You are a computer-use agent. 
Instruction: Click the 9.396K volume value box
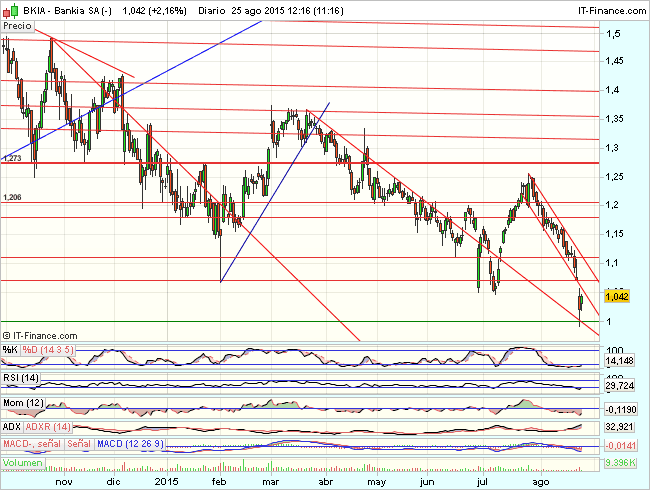pyautogui.click(x=620, y=462)
